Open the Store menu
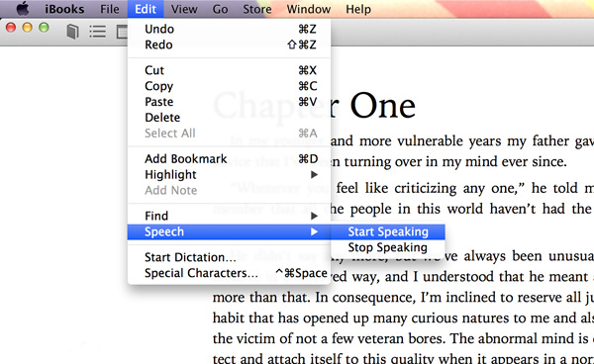The width and height of the screenshot is (594, 364). (256, 9)
